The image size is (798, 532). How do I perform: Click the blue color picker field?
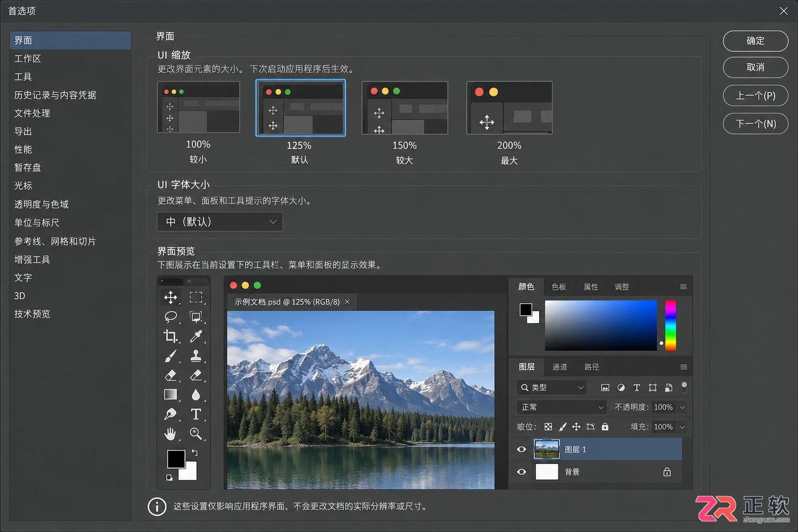(x=601, y=325)
